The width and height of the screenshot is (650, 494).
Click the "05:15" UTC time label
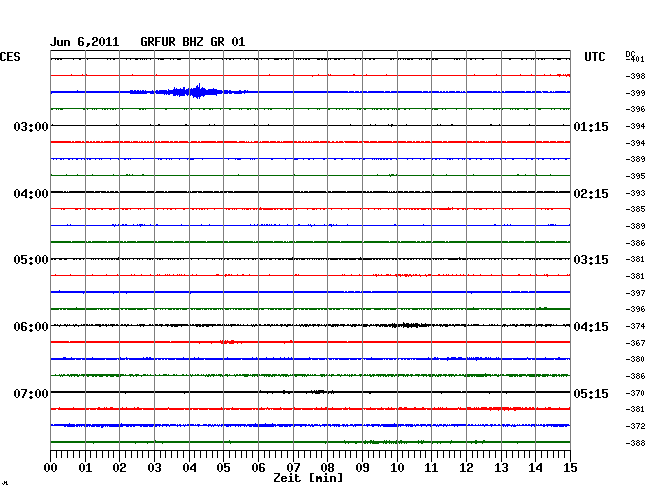(591, 393)
